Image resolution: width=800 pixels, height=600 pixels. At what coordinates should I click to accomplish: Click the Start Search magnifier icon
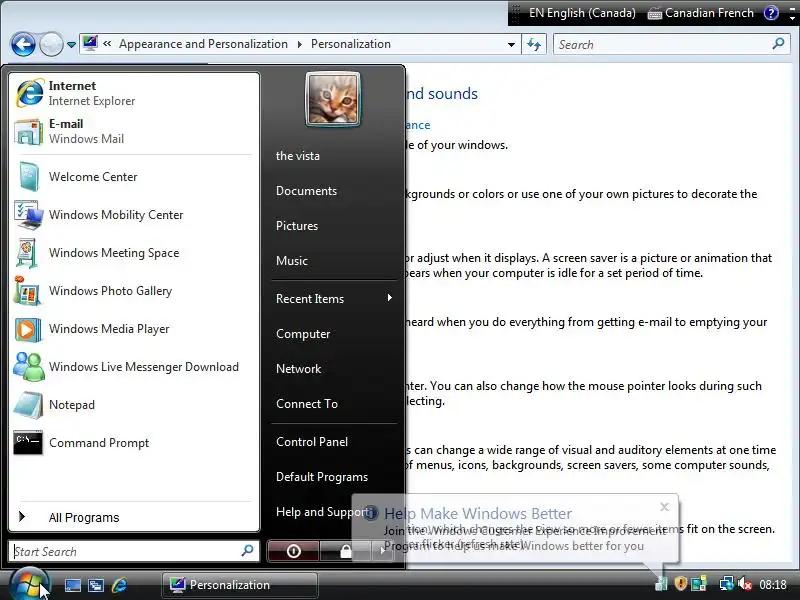click(x=247, y=551)
